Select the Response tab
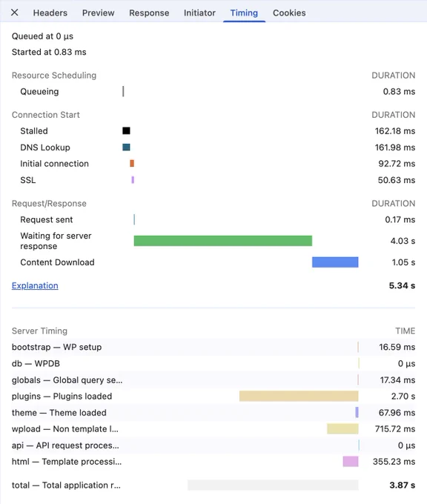The height and width of the screenshot is (504, 427). point(149,13)
